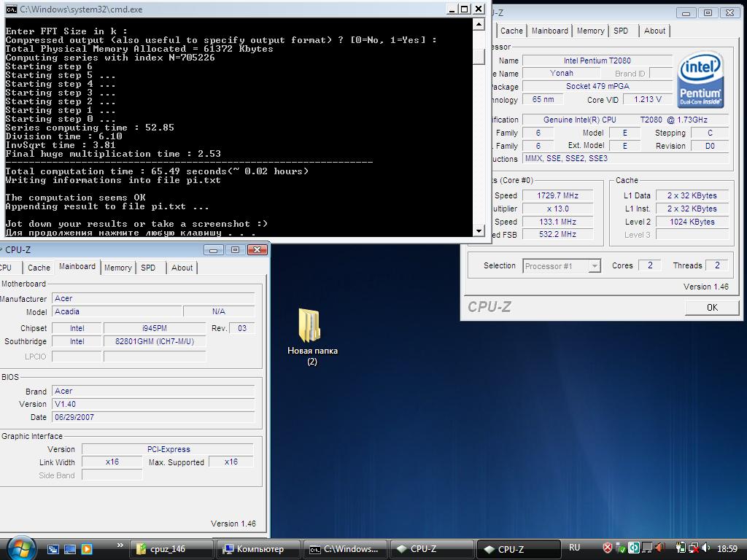Click the Intel Pentium T2080 name field
Viewport: 747px width, 560px height.
(597, 61)
